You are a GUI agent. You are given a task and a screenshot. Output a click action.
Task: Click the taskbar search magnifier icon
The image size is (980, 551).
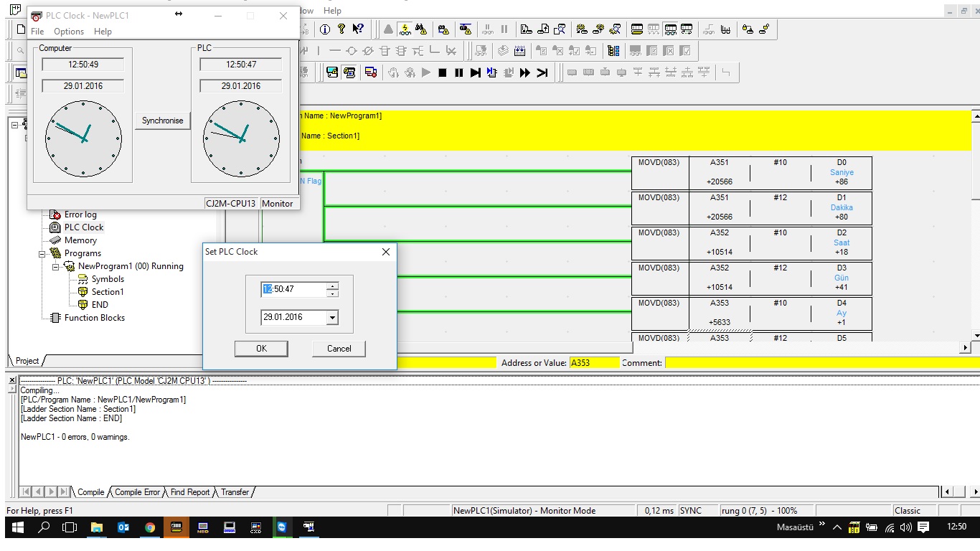tap(44, 527)
